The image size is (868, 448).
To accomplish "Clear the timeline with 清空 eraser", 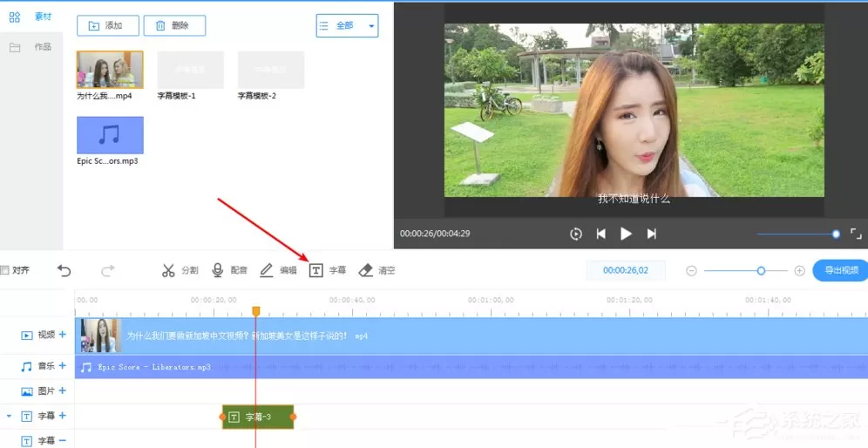I will [376, 270].
